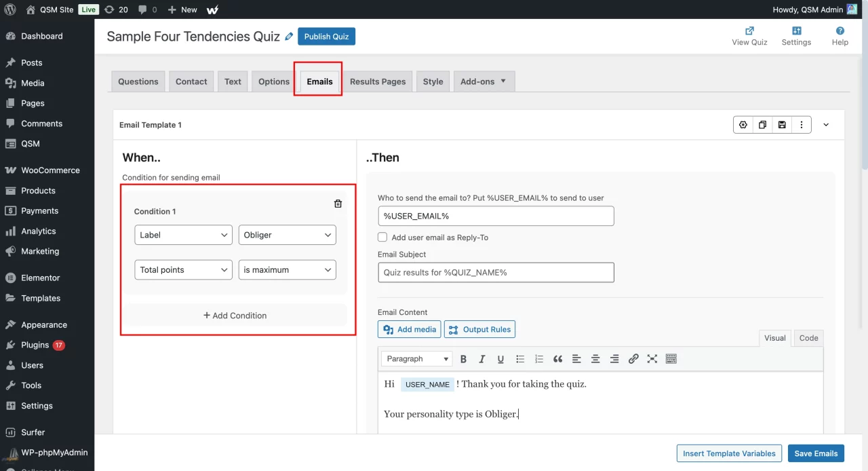Image resolution: width=868 pixels, height=471 pixels.
Task: Enable 'Add user email as Reply-To' checkbox
Action: [382, 237]
